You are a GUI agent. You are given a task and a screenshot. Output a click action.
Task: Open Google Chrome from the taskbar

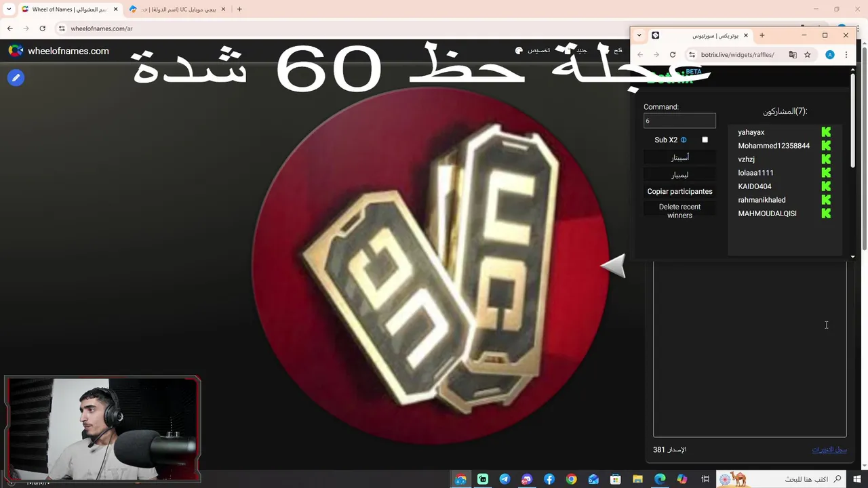pyautogui.click(x=572, y=479)
